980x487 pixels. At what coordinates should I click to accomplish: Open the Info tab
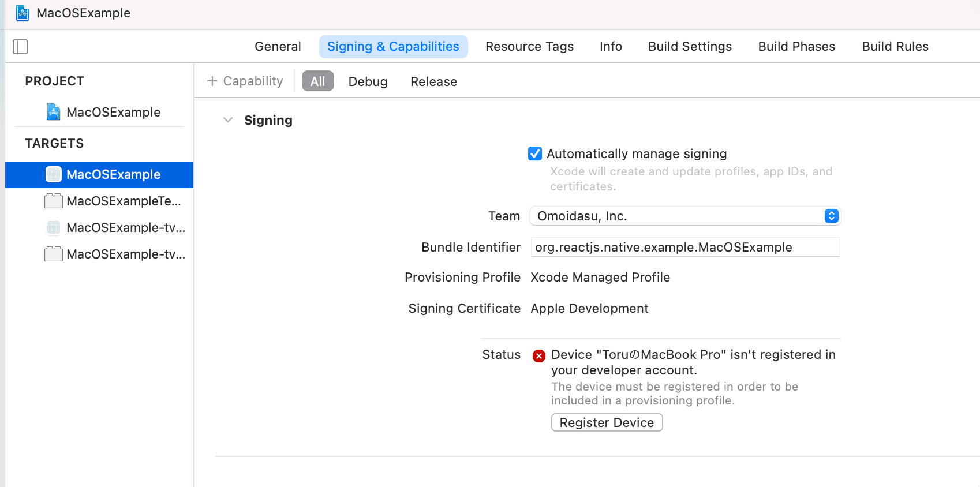(611, 47)
